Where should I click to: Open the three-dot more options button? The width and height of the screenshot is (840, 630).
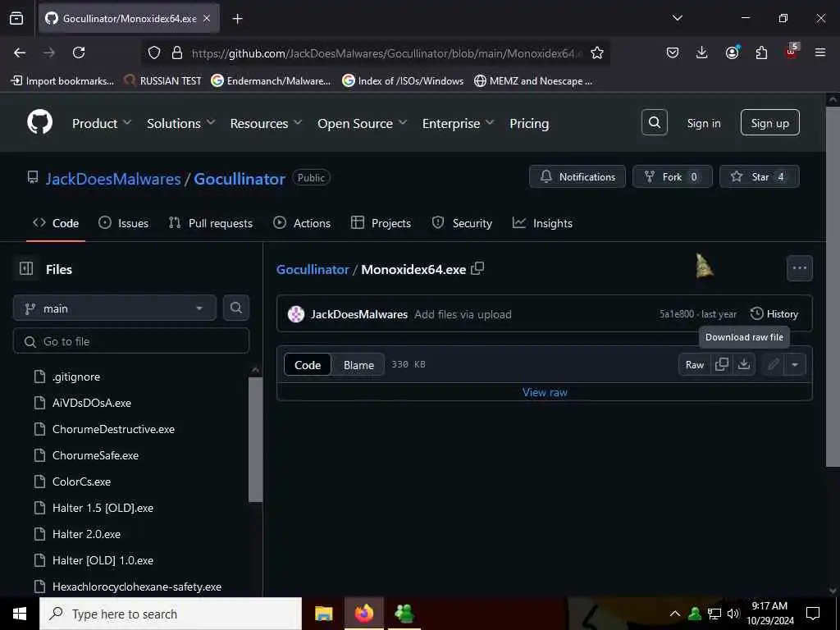[x=799, y=268]
